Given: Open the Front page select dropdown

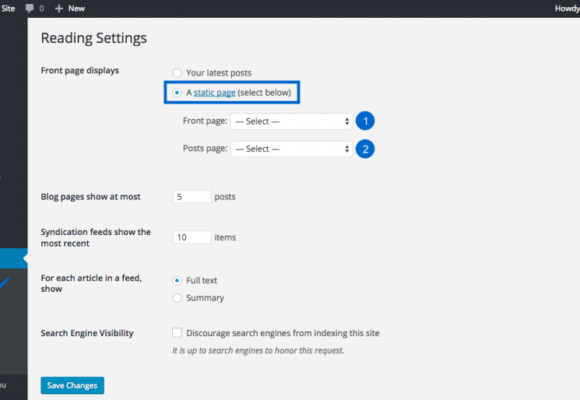Looking at the screenshot, I should click(x=291, y=121).
